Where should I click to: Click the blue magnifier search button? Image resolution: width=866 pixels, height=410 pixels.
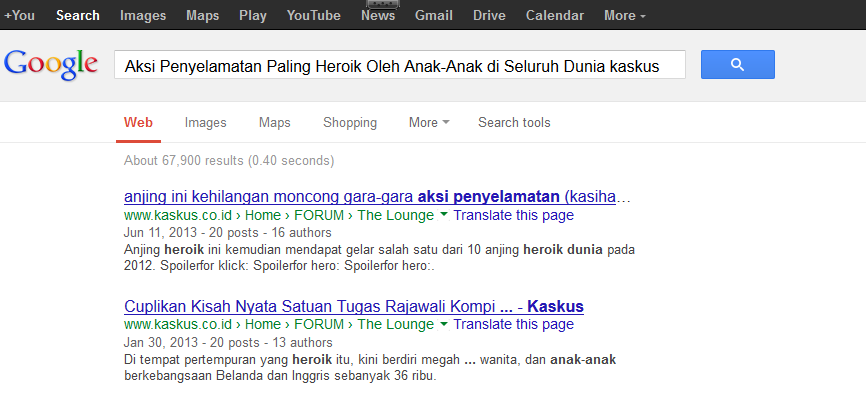pos(737,65)
